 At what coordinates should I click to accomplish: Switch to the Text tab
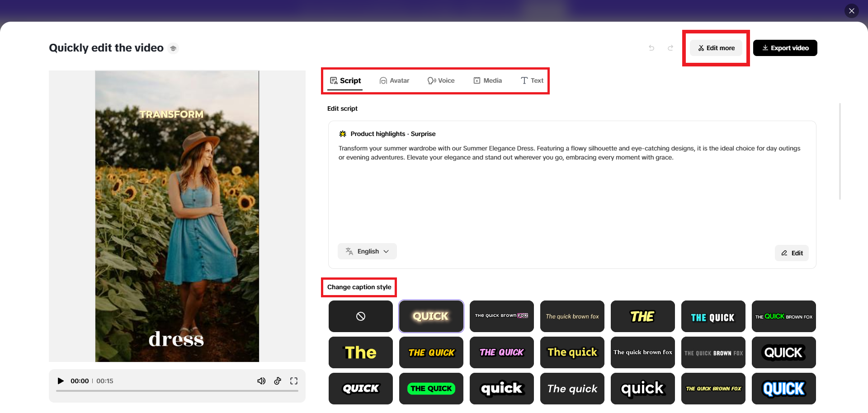pos(532,80)
